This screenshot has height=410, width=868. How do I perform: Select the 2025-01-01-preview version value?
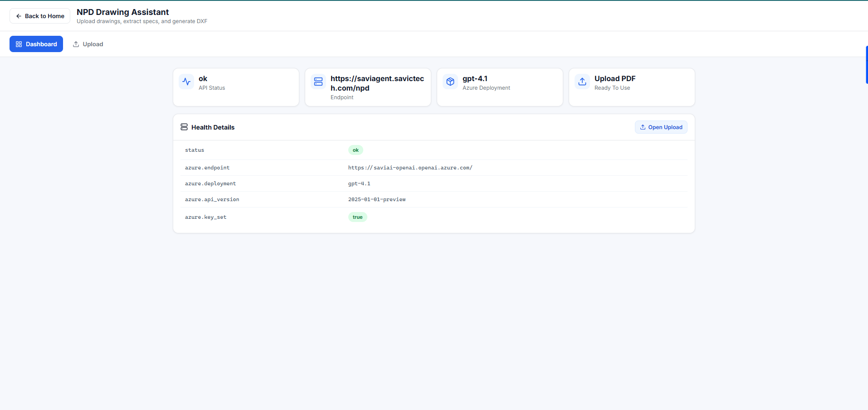click(377, 199)
